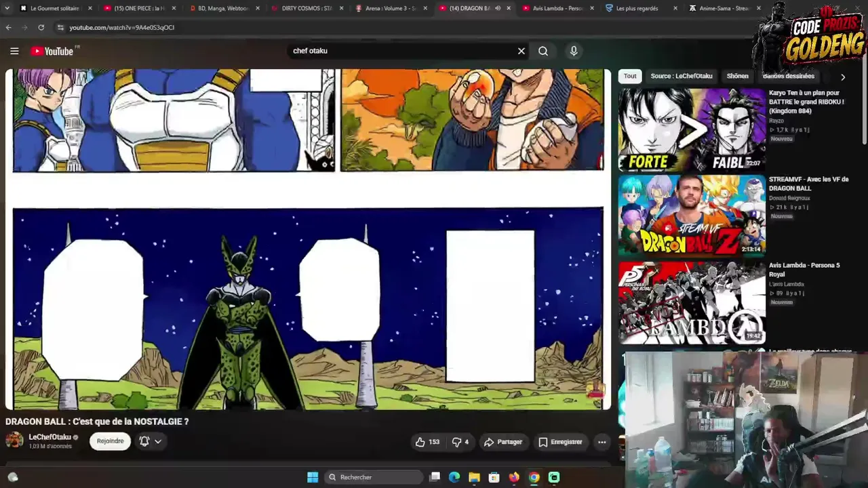This screenshot has width=868, height=488.
Task: Select the 'Shōnen' filter chip
Action: [x=737, y=76]
